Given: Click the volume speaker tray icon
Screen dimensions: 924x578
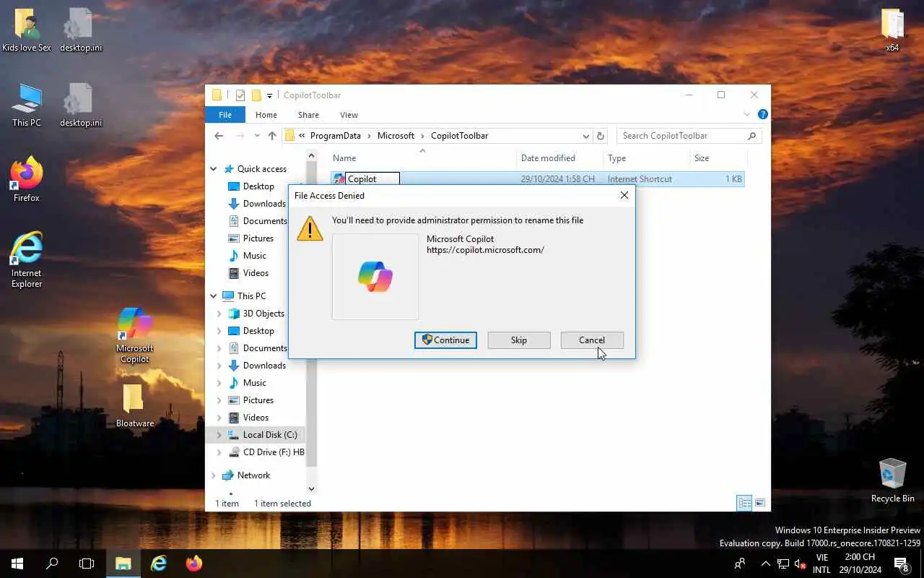Looking at the screenshot, I should [800, 564].
